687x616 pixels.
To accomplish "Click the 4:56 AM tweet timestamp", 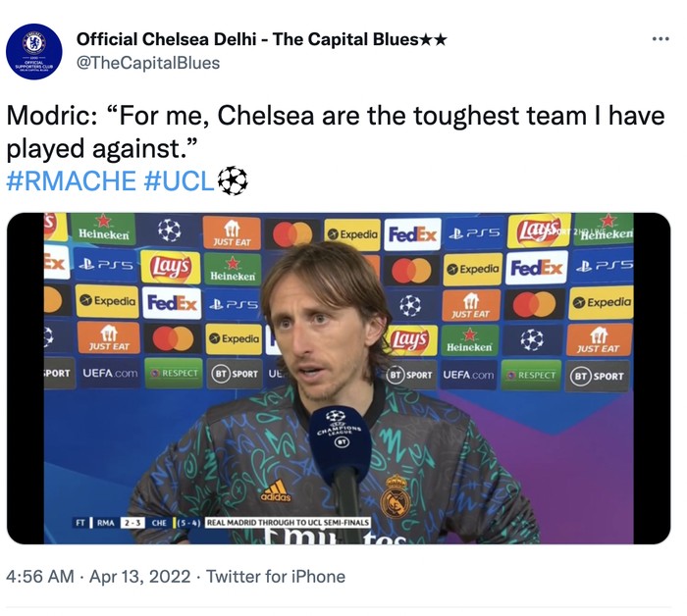I will pos(39,576).
